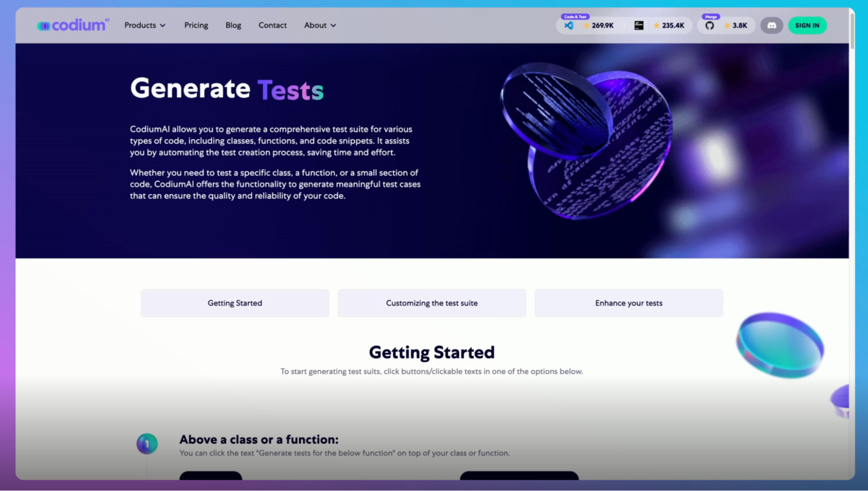Expand the About dropdown chevron
The height and width of the screenshot is (491, 868).
(x=333, y=26)
